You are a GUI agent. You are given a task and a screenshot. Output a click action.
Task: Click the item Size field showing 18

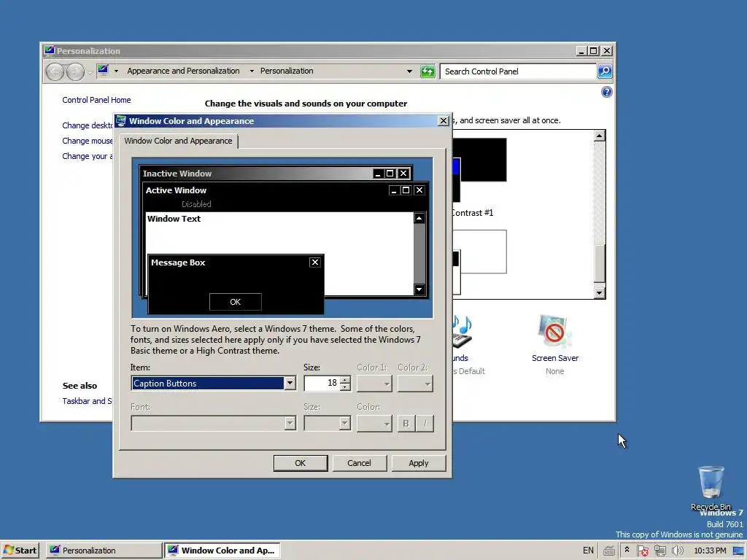322,384
